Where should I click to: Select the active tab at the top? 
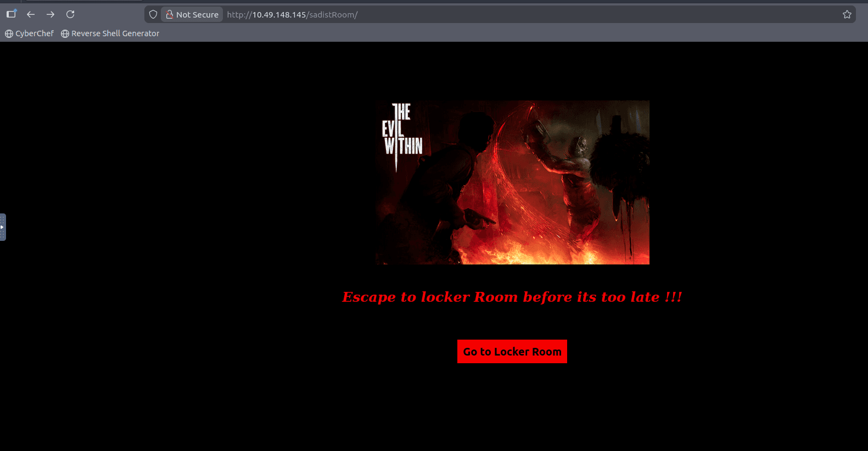click(x=83, y=1)
